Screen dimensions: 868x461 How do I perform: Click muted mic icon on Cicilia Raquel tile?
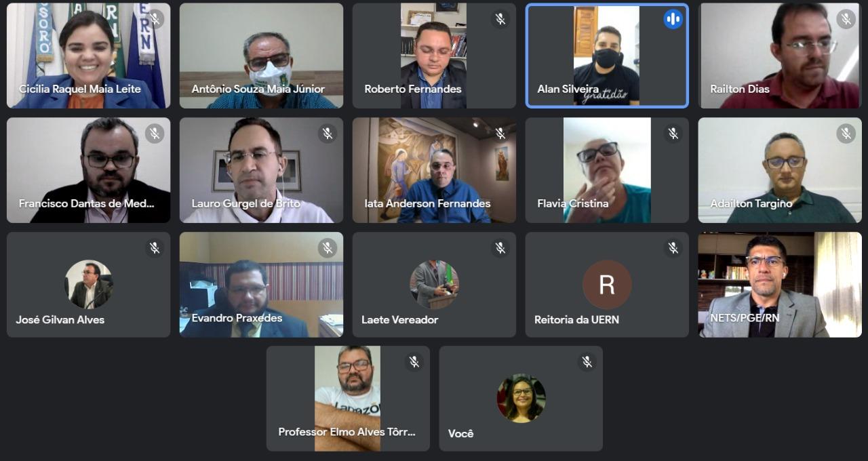pos(155,19)
